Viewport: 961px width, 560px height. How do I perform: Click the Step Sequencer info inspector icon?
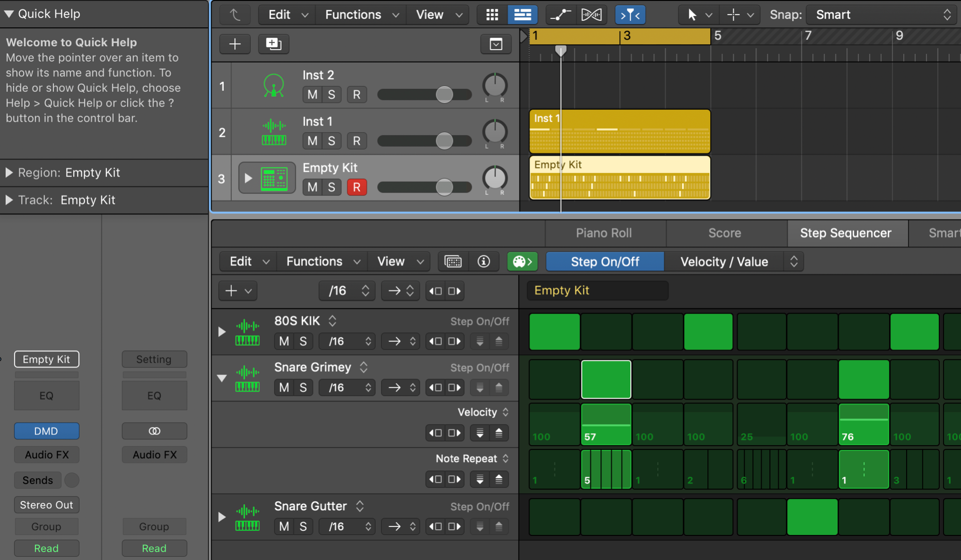483,261
